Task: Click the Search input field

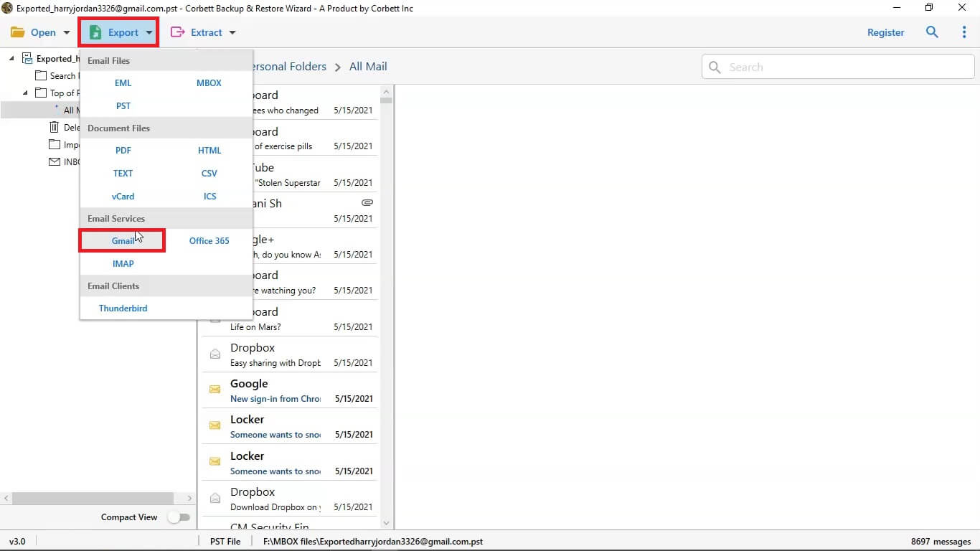Action: (x=838, y=67)
